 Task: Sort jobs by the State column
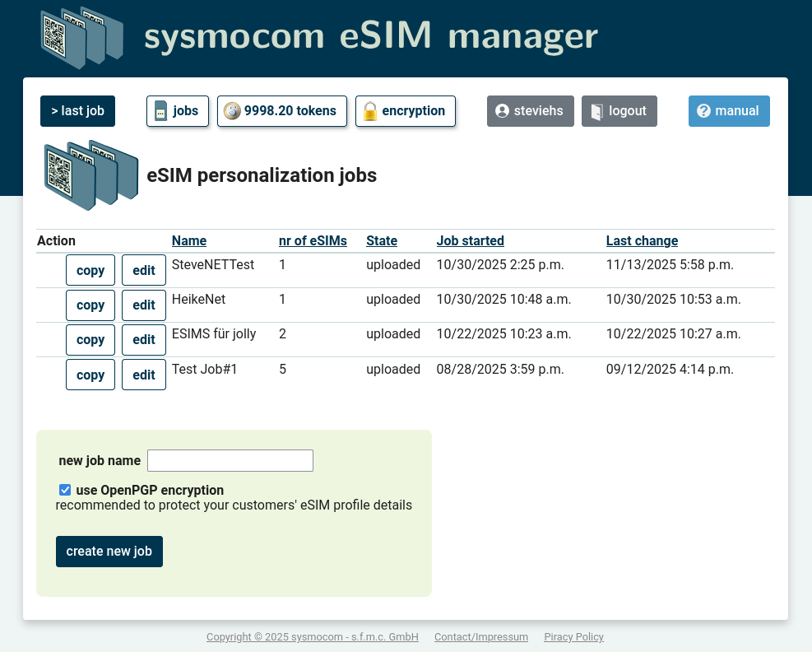[x=381, y=240]
